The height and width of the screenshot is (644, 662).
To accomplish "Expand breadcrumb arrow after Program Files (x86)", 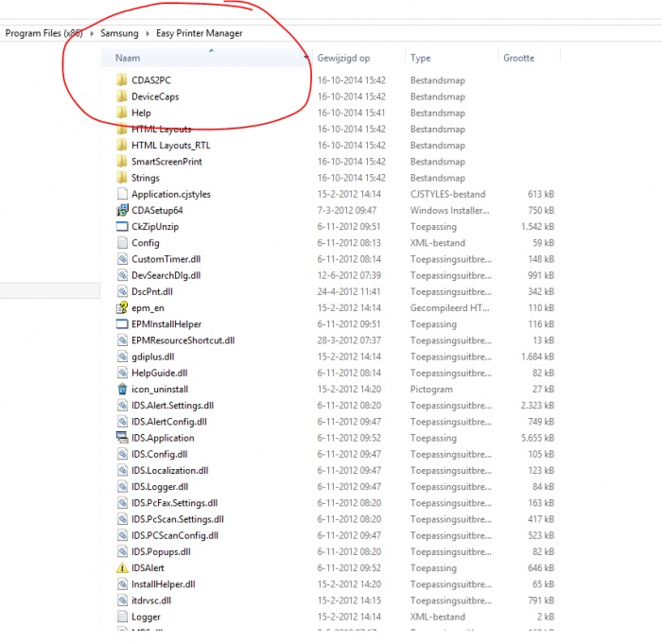I will (92, 33).
